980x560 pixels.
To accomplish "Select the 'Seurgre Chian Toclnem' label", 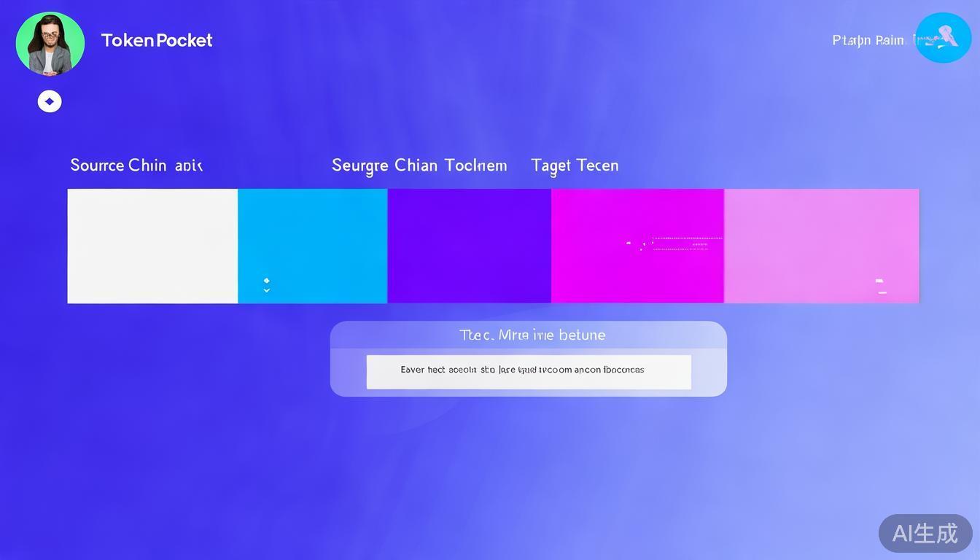I will 419,166.
